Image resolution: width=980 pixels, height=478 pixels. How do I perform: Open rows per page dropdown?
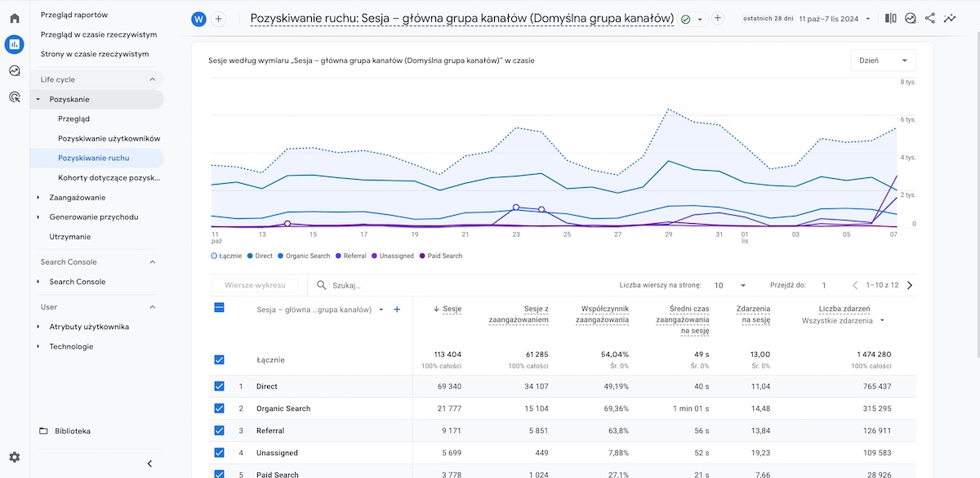coord(730,285)
